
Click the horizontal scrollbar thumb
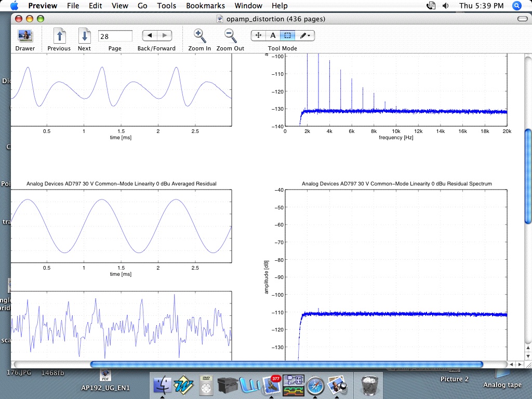(x=287, y=364)
